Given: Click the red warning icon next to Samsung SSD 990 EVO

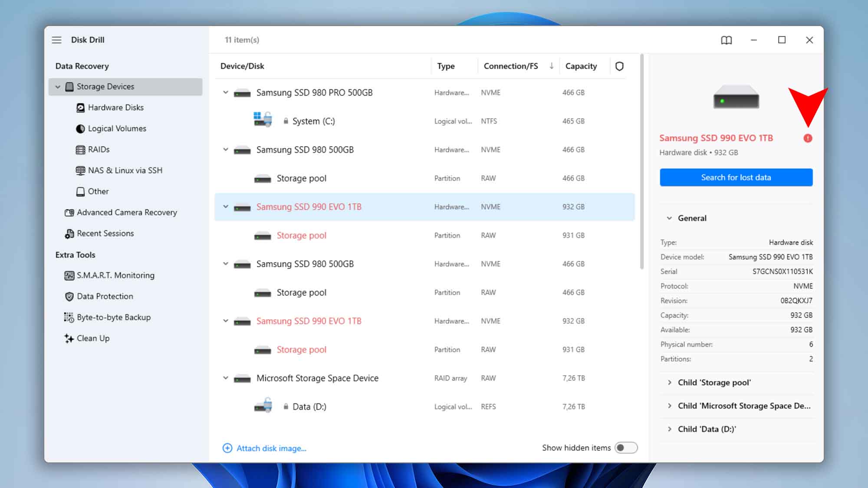Looking at the screenshot, I should (x=809, y=138).
